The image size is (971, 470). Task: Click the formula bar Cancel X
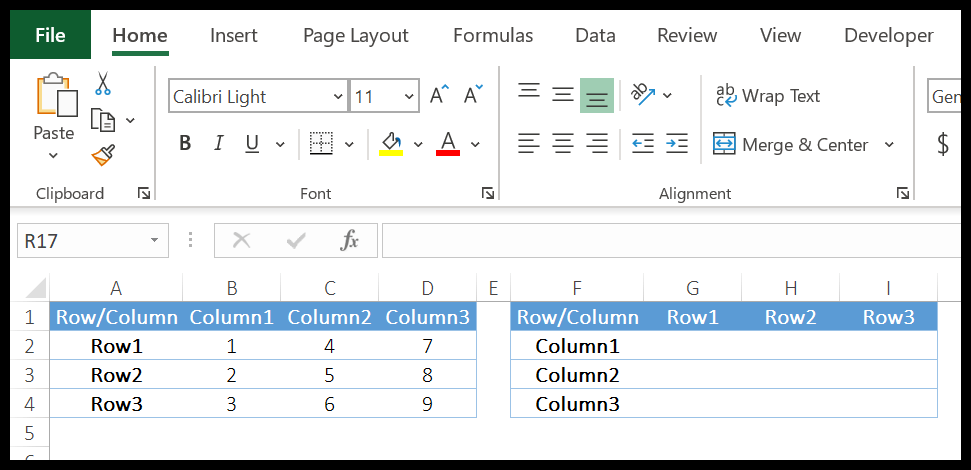coord(241,240)
